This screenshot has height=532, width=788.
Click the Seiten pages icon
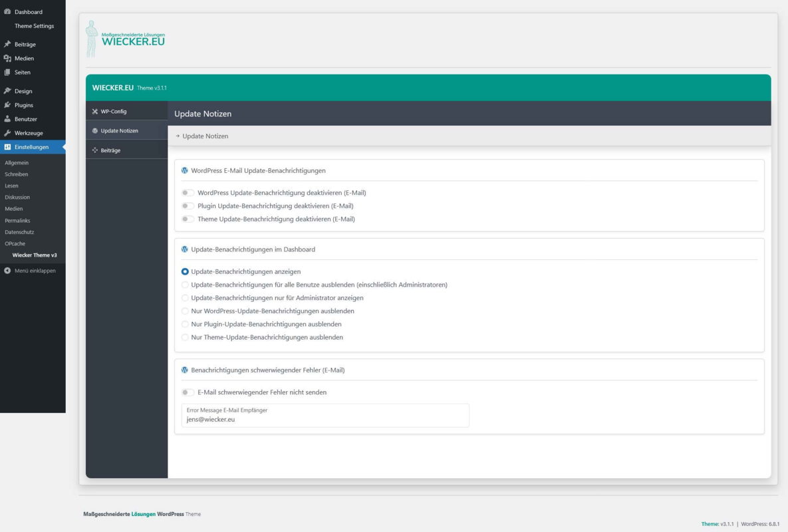click(x=7, y=72)
